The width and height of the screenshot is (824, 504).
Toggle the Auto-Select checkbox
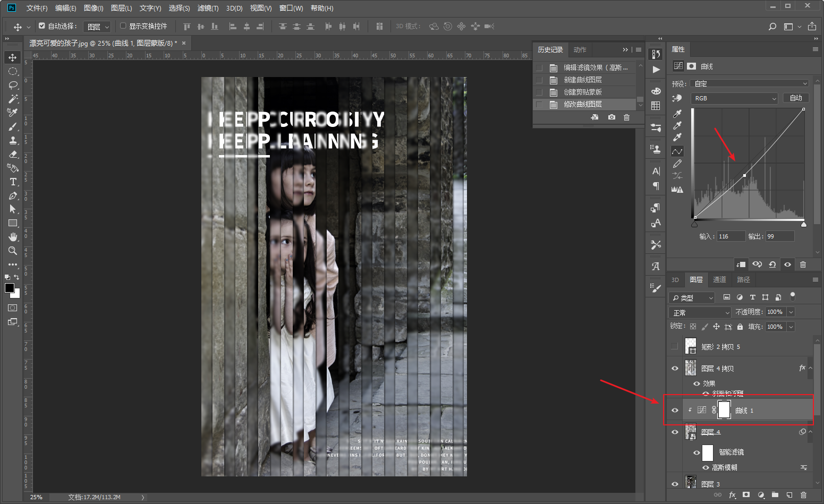42,25
